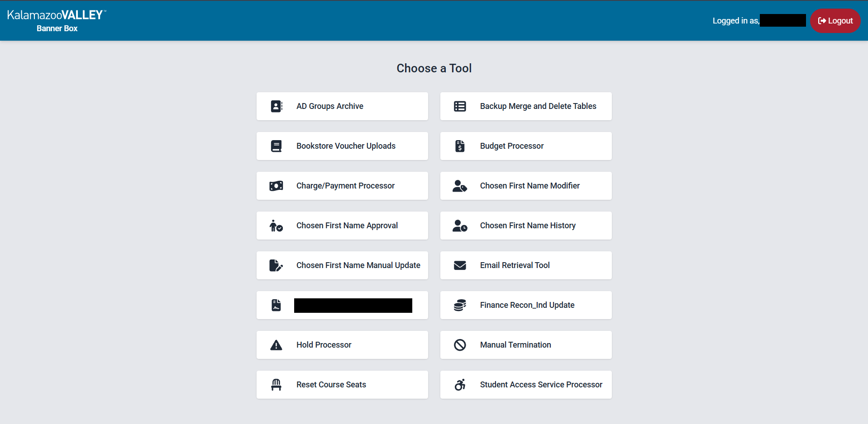Click the Finance Recon_Ind Update coins icon
This screenshot has width=868, height=424.
tap(460, 305)
